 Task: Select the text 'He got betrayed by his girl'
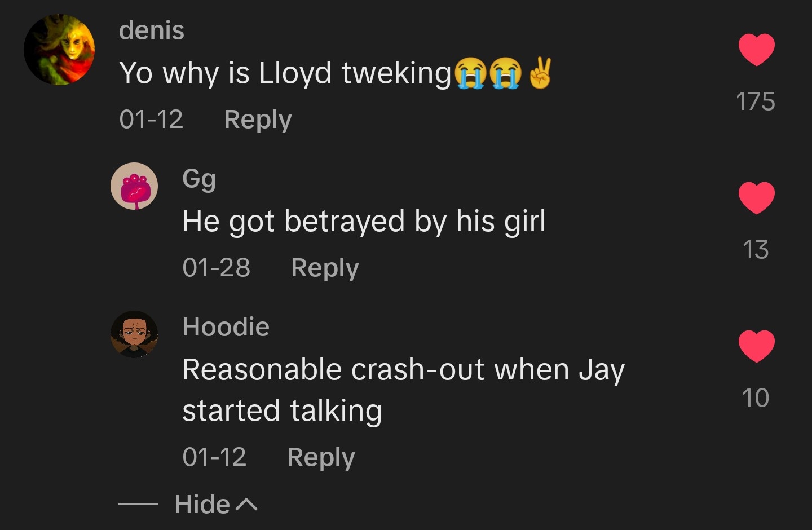pyautogui.click(x=364, y=221)
